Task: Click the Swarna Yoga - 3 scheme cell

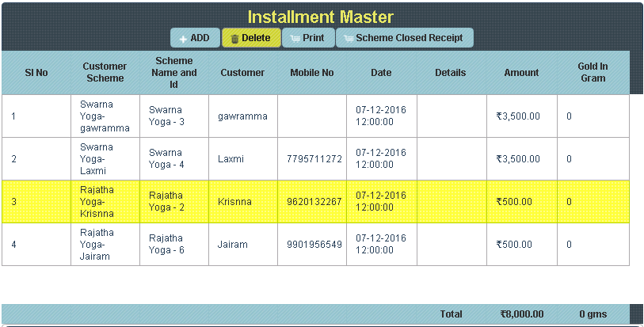Action: tap(173, 116)
